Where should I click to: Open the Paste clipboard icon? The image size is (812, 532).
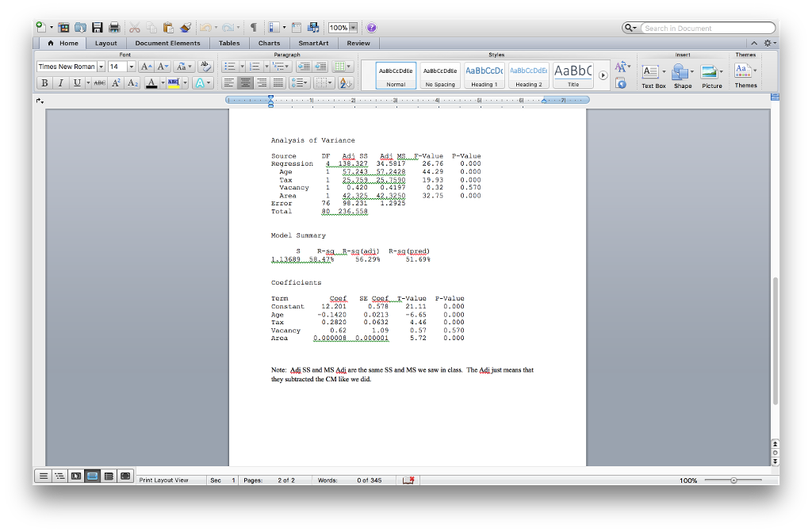pyautogui.click(x=167, y=26)
